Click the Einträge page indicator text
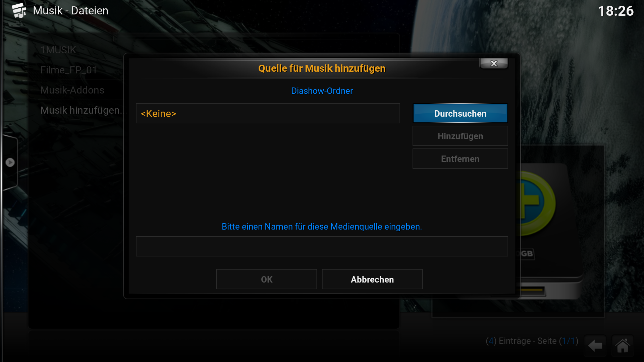The image size is (644, 362). [532, 341]
